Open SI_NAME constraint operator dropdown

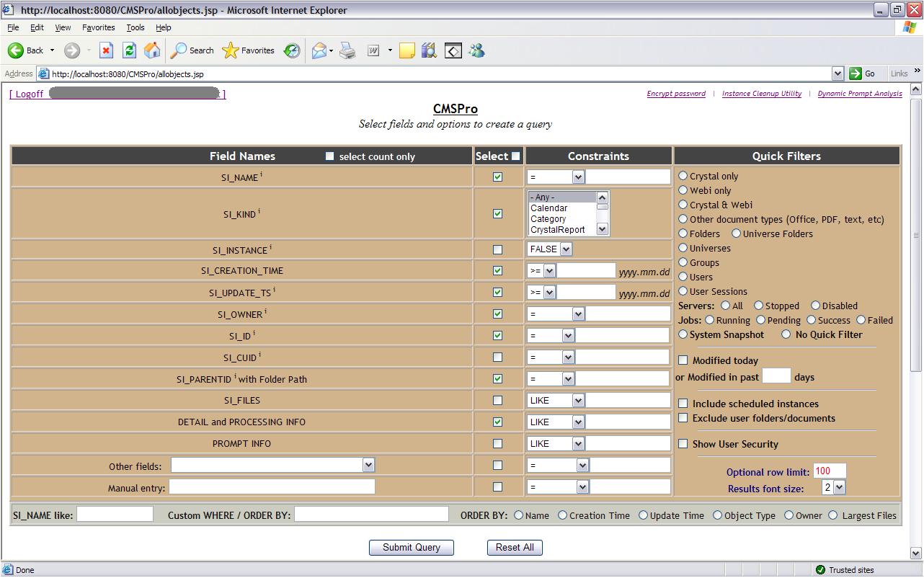[x=556, y=177]
